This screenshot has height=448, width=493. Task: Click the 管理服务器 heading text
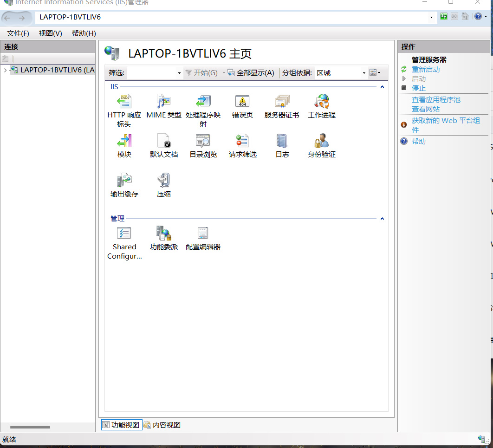429,60
